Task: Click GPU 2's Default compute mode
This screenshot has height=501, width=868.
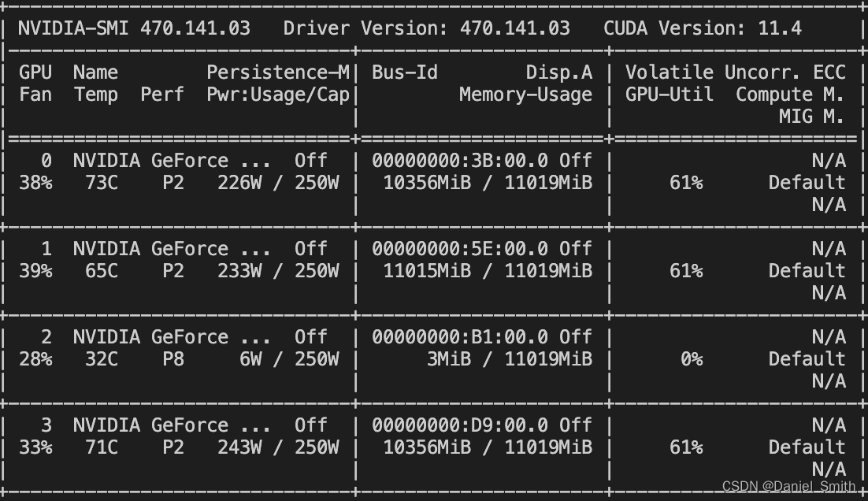Action: coord(807,359)
